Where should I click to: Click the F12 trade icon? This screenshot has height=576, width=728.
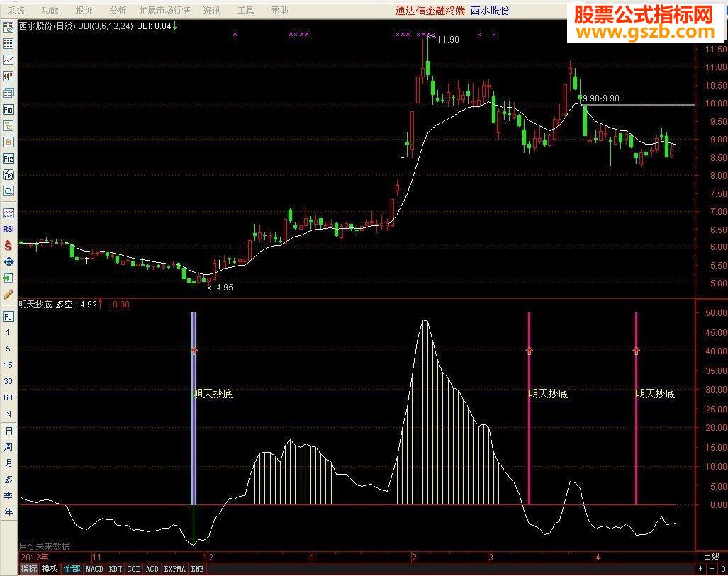click(9, 159)
